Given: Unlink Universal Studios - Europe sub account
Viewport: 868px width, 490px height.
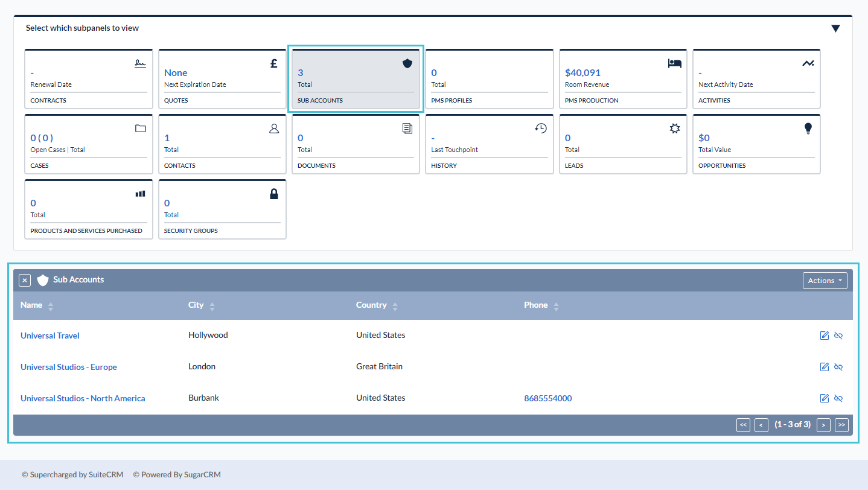Looking at the screenshot, I should [x=838, y=367].
